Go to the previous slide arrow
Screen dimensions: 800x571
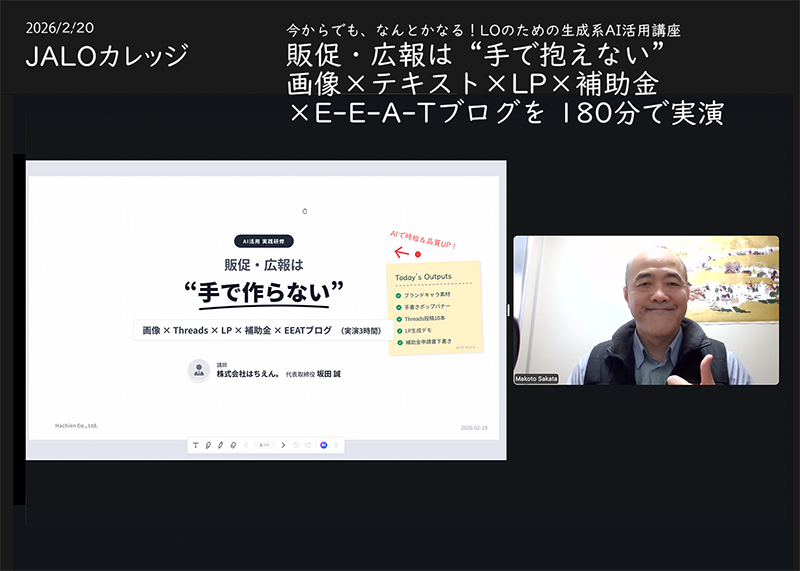pos(246,445)
